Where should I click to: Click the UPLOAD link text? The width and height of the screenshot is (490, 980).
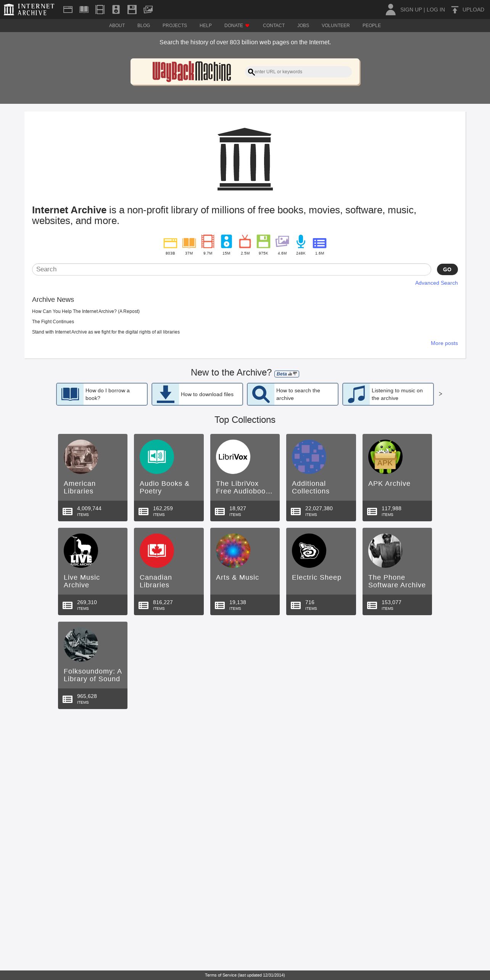pos(473,10)
